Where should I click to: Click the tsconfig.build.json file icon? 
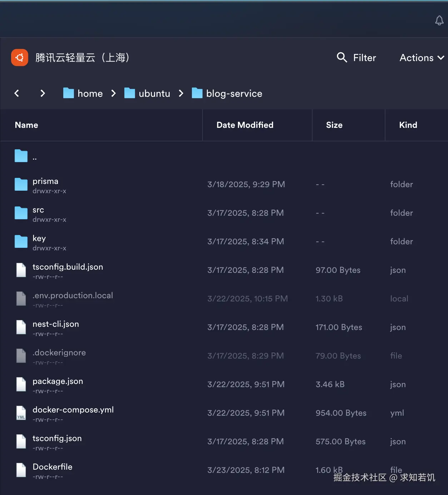(21, 270)
